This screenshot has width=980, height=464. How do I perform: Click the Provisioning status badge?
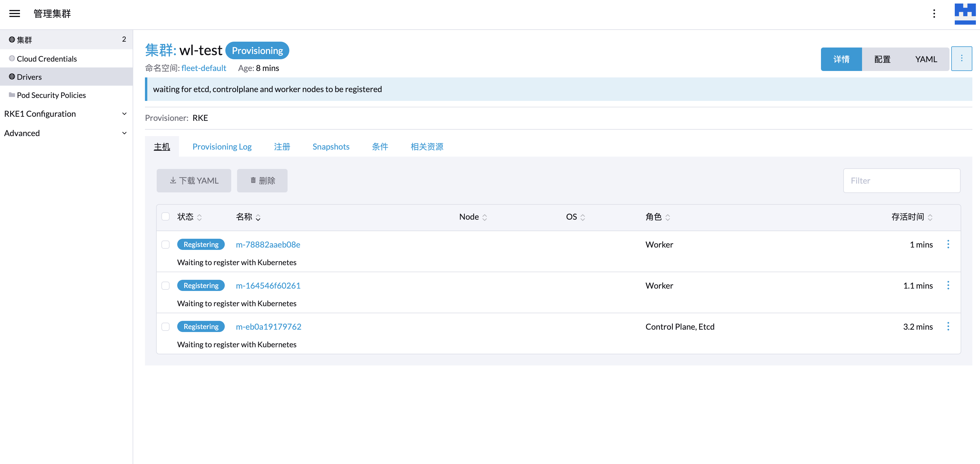pyautogui.click(x=257, y=50)
